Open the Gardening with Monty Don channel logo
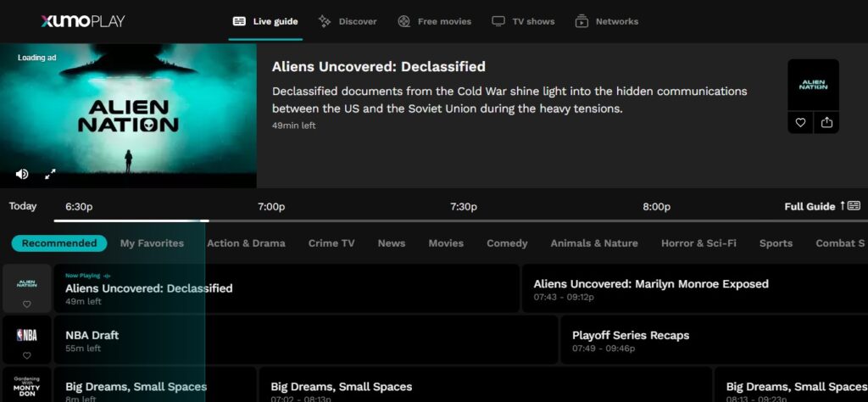The image size is (868, 402). (x=26, y=385)
